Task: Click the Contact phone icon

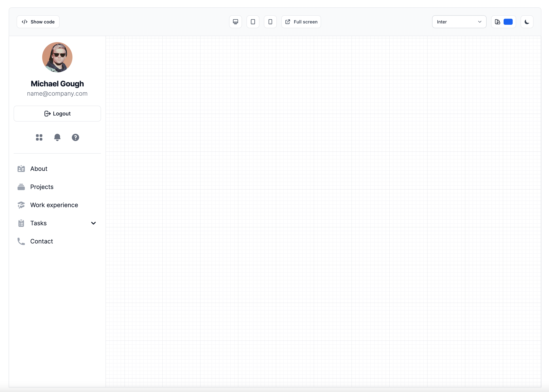Action: coord(21,241)
